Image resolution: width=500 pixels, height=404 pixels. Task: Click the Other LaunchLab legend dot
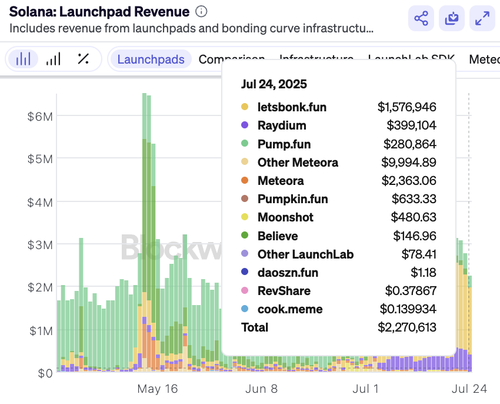pyautogui.click(x=245, y=254)
